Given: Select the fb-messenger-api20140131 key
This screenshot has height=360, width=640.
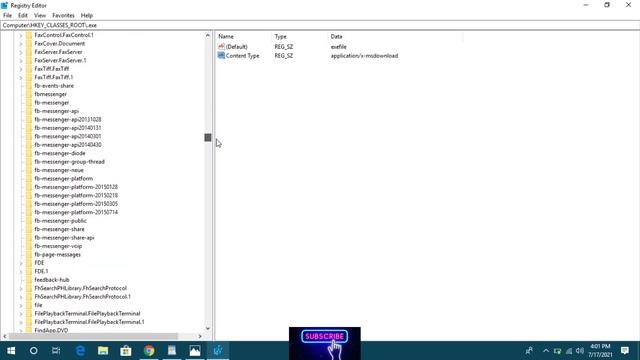Looking at the screenshot, I should tap(68, 128).
